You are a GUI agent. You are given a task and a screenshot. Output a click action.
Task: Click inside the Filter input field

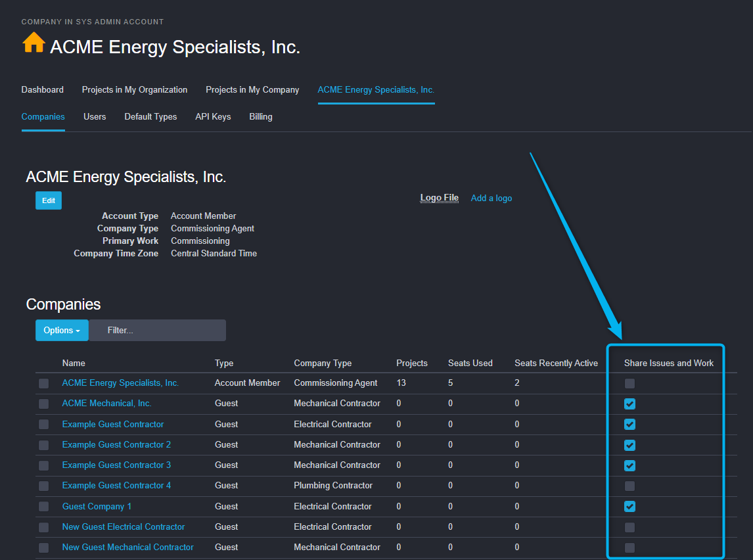(x=158, y=330)
